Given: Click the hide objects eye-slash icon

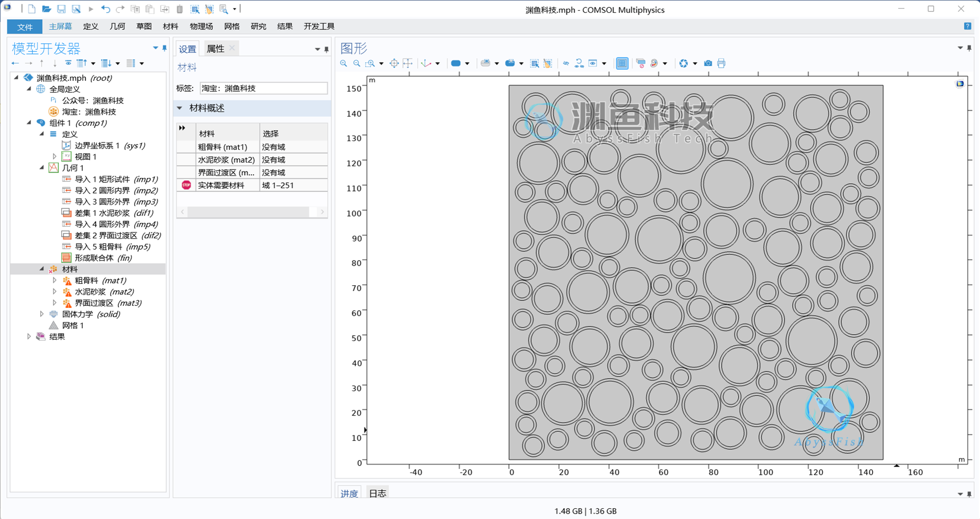Looking at the screenshot, I should tap(566, 63).
